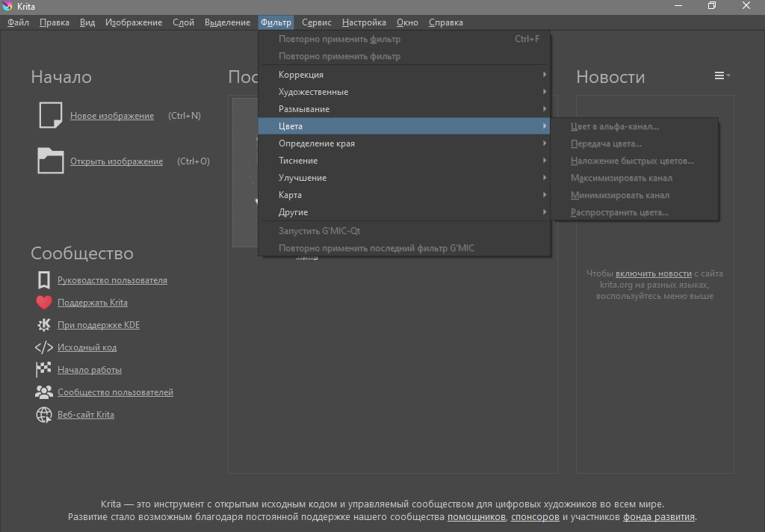Open Руководство пользователя link
Viewport: 765px width, 532px height.
(112, 280)
